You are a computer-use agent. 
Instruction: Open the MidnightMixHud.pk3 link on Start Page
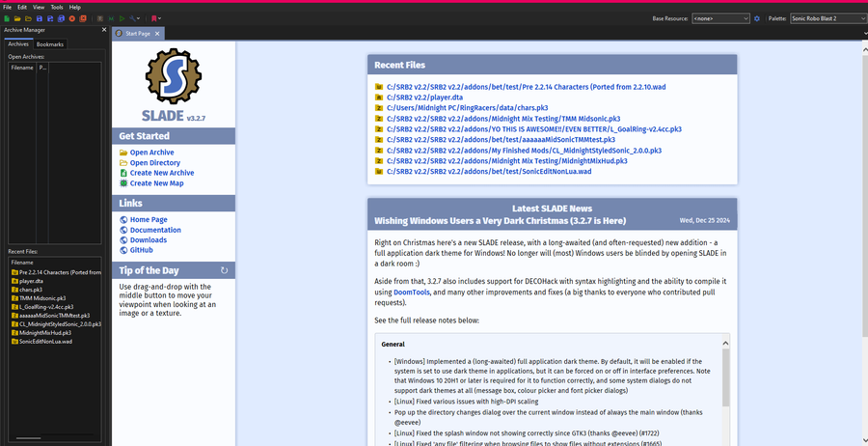[506, 160]
